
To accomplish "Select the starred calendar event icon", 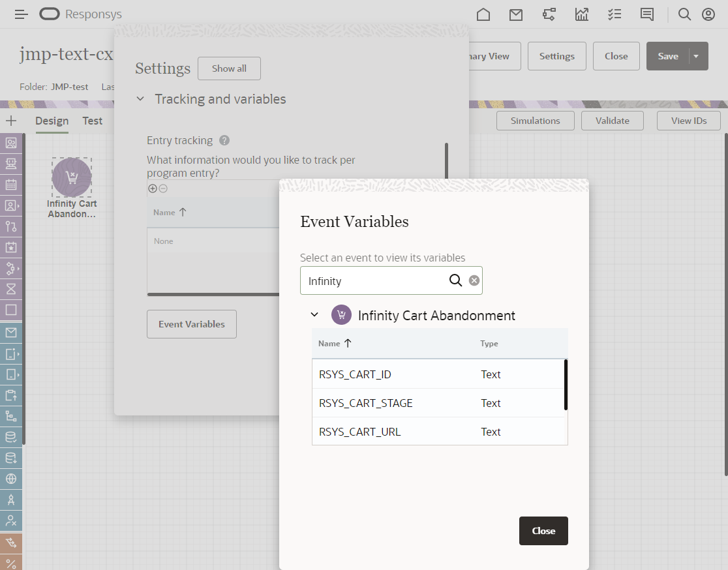I will 11,247.
